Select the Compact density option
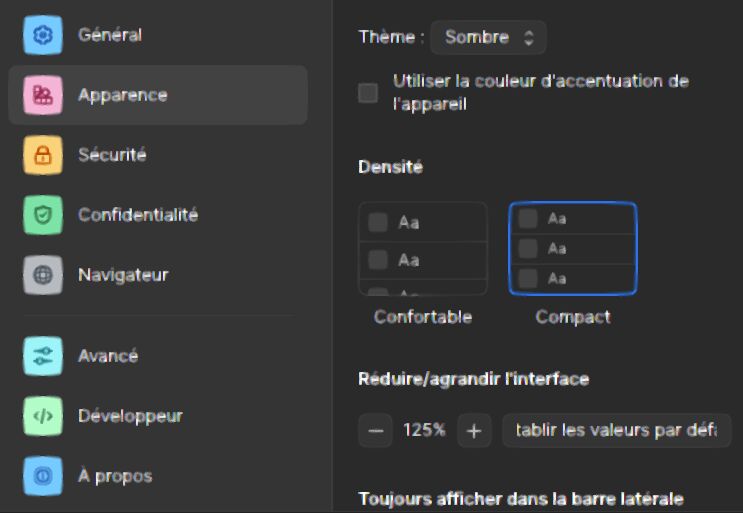 [572, 249]
